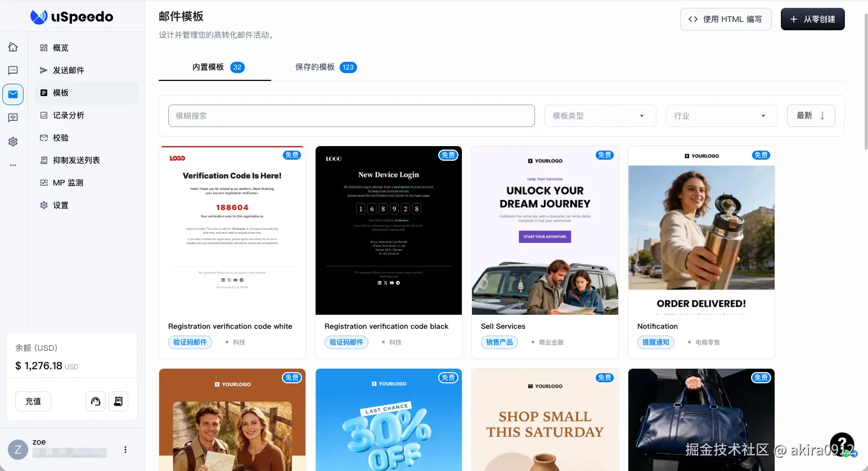This screenshot has width=868, height=471.
Task: Click the Z user avatar
Action: [18, 450]
